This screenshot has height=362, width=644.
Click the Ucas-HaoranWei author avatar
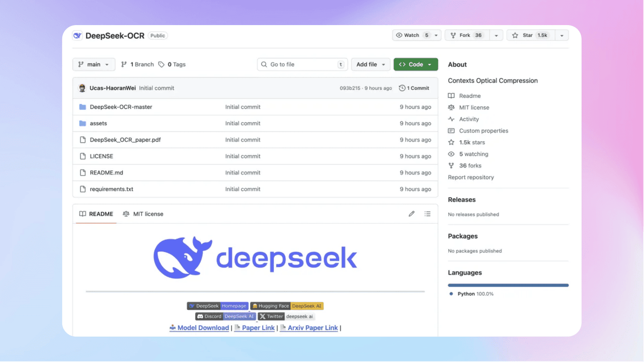[83, 88]
